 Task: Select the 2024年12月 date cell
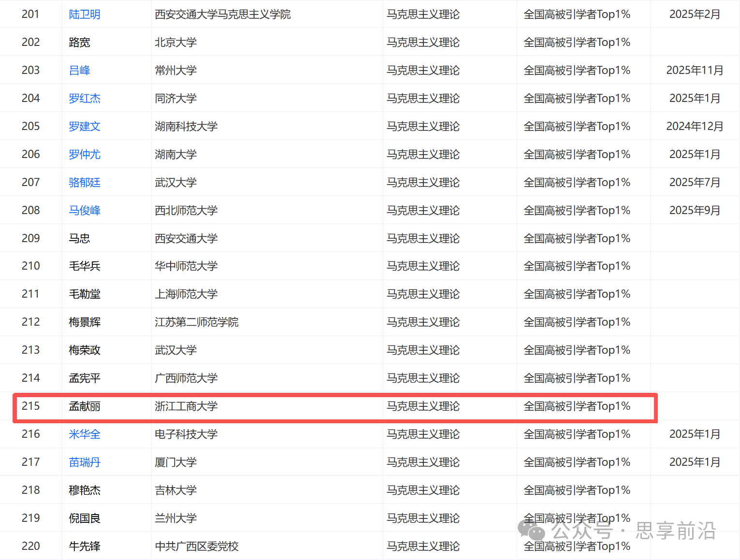point(695,127)
